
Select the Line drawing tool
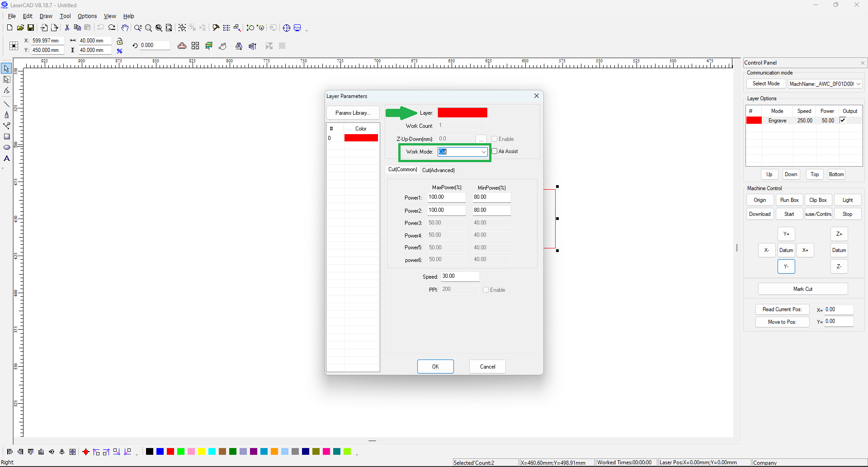tap(7, 104)
